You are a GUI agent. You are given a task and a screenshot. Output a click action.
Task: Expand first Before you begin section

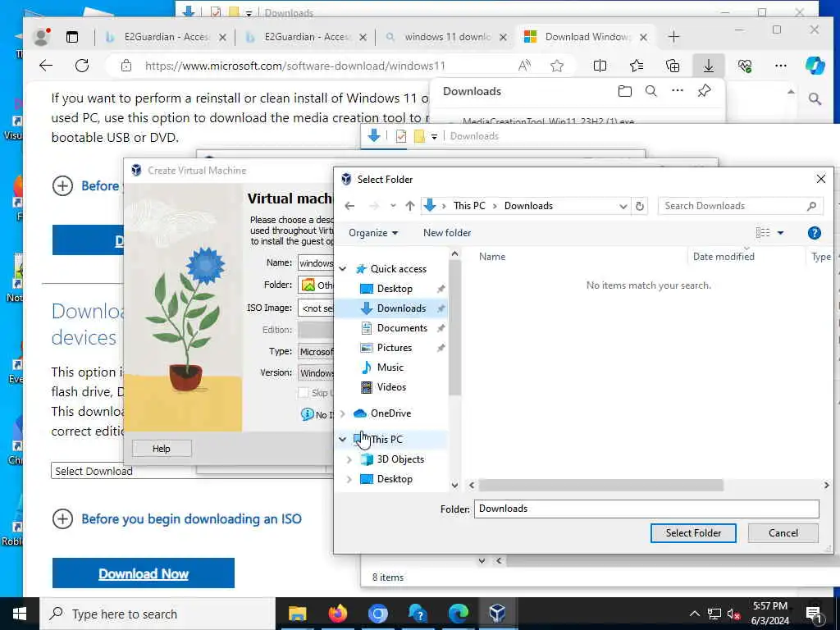tap(62, 186)
